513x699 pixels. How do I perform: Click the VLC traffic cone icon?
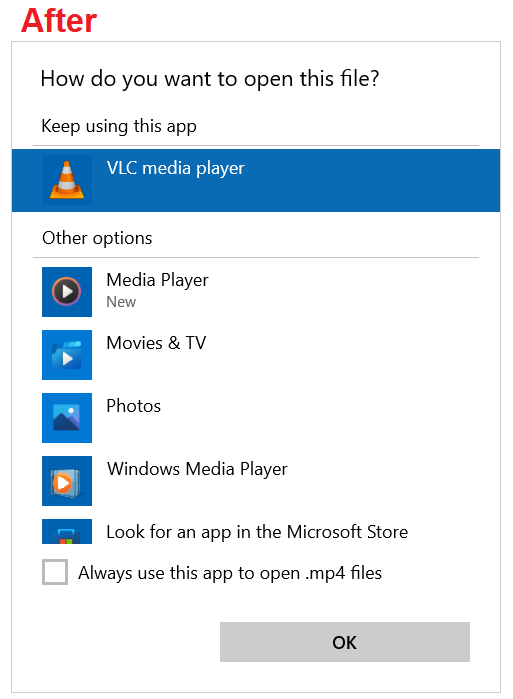[67, 180]
